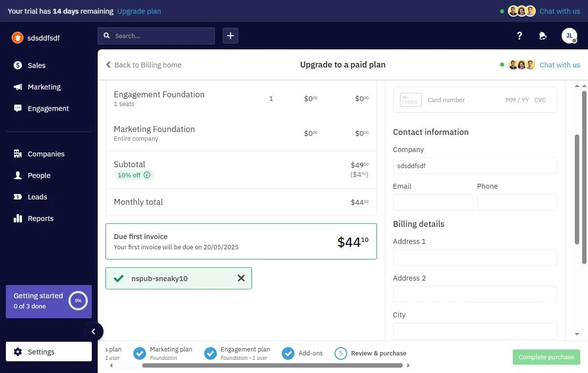Open the JL user avatar menu
This screenshot has width=588, height=373.
(x=569, y=36)
